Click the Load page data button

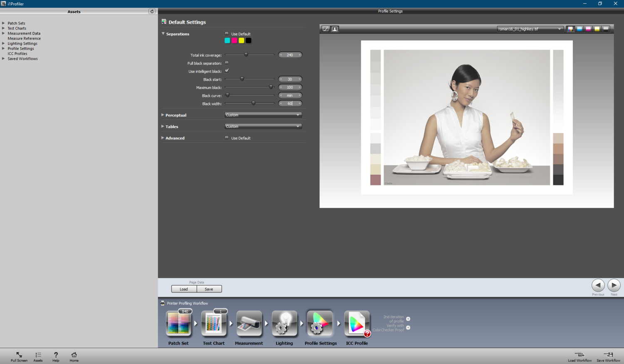point(184,289)
